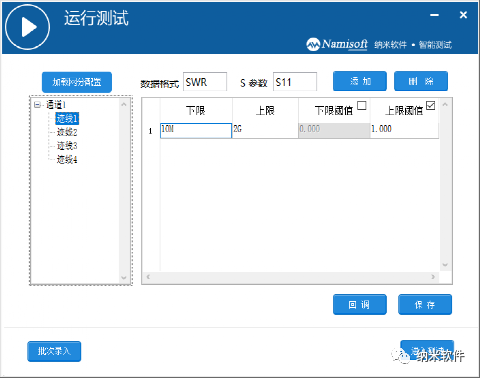This screenshot has width=480, height=378.
Task: Click the tree scrollbar up arrow
Action: coord(124,104)
